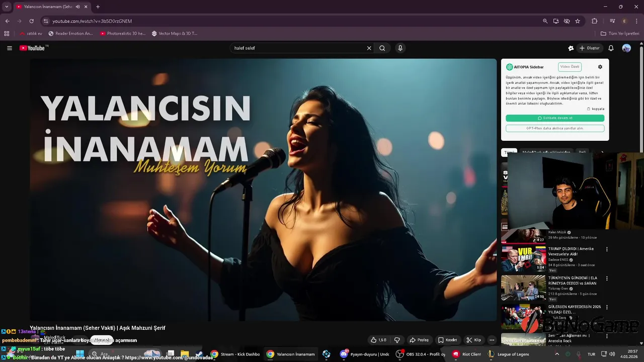644x362 pixels.
Task: Open the YouTube hamburger guide menu
Action: point(10,48)
